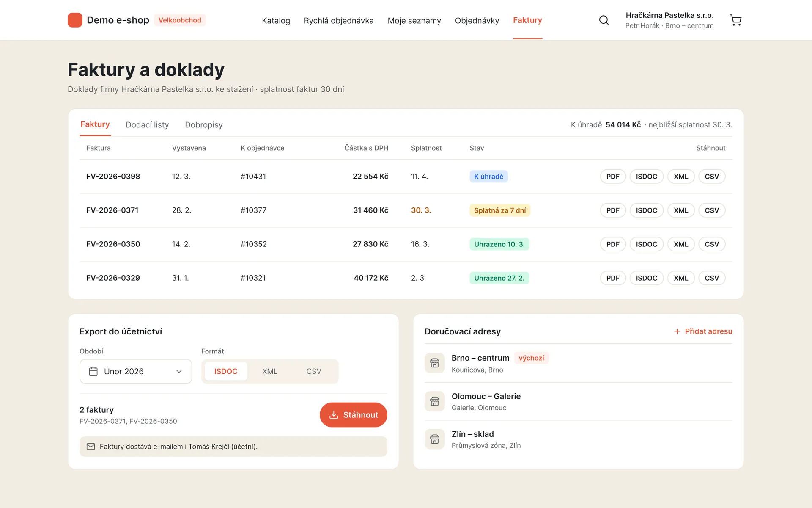Open the Období dropdown showing Únor 2026

[x=136, y=371]
